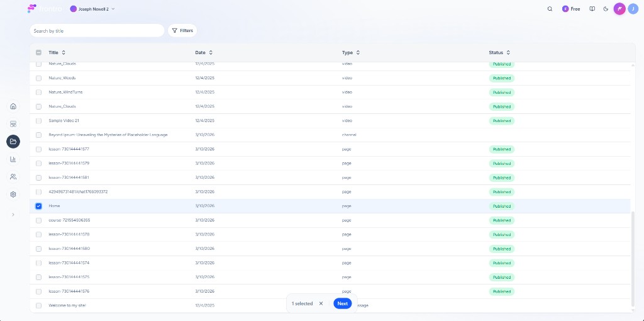Open the settings gear icon in the sidebar
Image resolution: width=644 pixels, height=321 pixels.
(x=13, y=194)
